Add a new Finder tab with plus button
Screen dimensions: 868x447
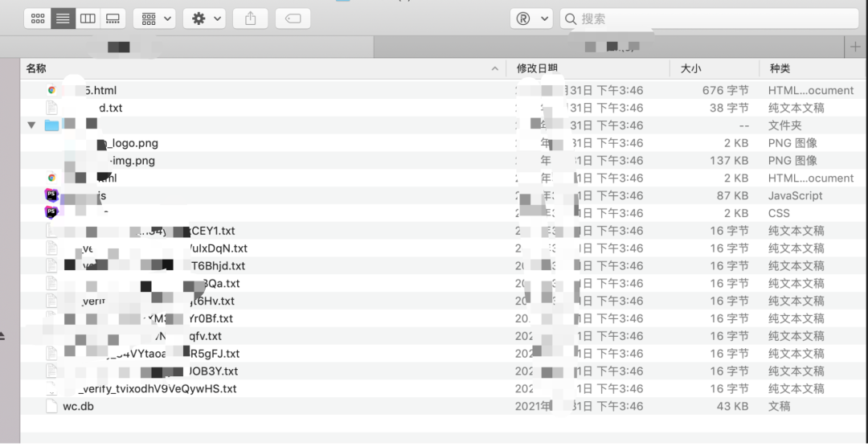click(855, 47)
